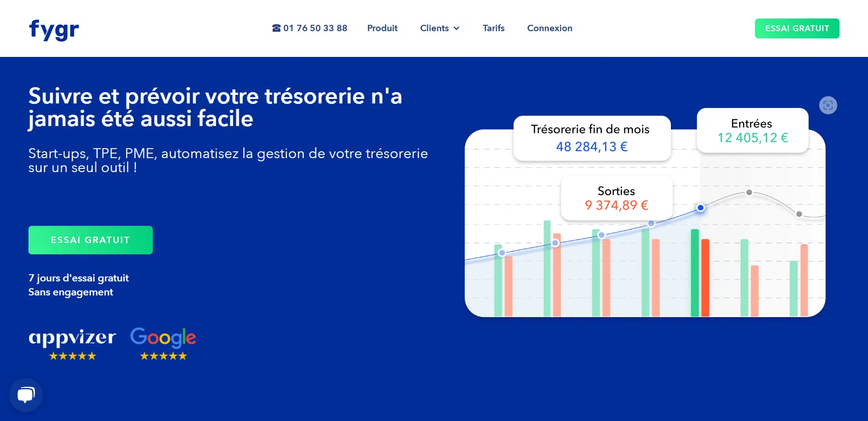Viewport: 868px width, 421px height.
Task: Start the trial via hero ESSAI GRATUIT button
Action: tap(90, 240)
